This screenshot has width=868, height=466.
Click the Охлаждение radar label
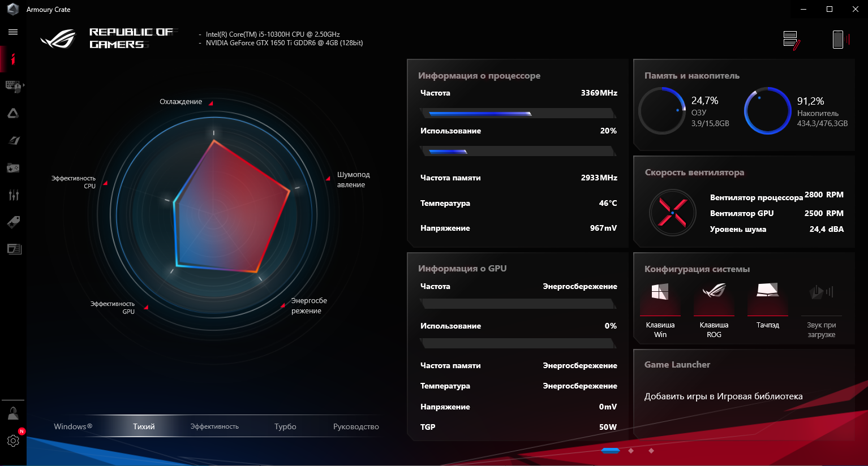pos(181,102)
